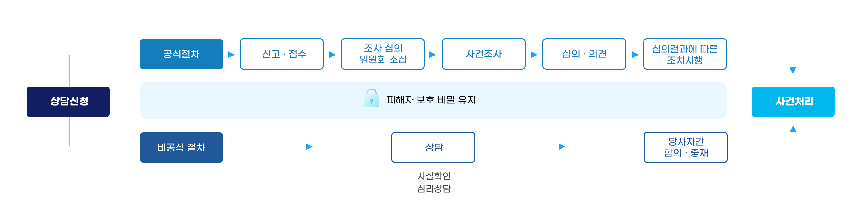
Task: Click the 사건처리 end box
Action: (x=793, y=102)
